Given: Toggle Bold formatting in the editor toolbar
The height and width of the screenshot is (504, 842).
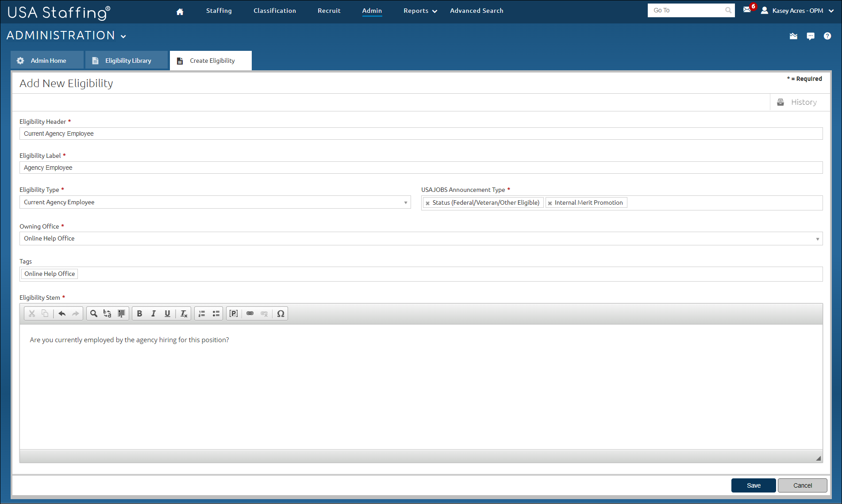Looking at the screenshot, I should click(139, 313).
